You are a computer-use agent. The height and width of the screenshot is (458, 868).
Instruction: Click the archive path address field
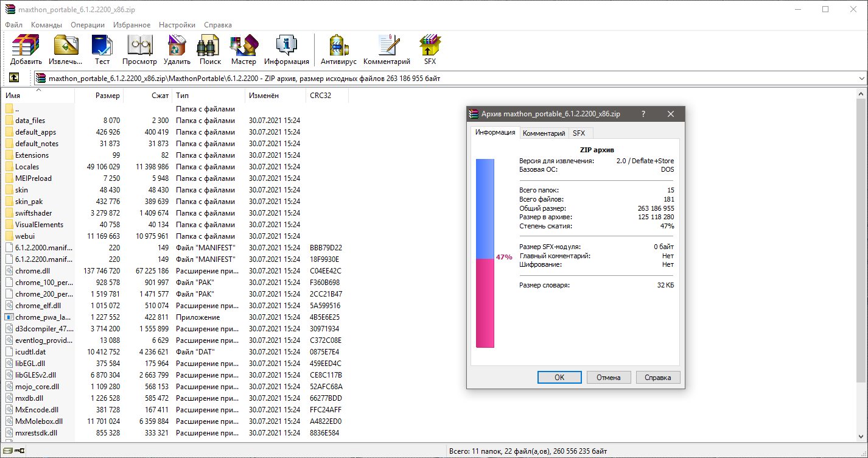(x=450, y=79)
